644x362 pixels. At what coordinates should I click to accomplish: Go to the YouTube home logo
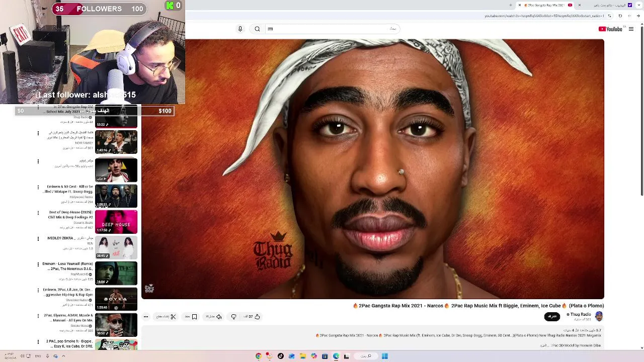(610, 29)
